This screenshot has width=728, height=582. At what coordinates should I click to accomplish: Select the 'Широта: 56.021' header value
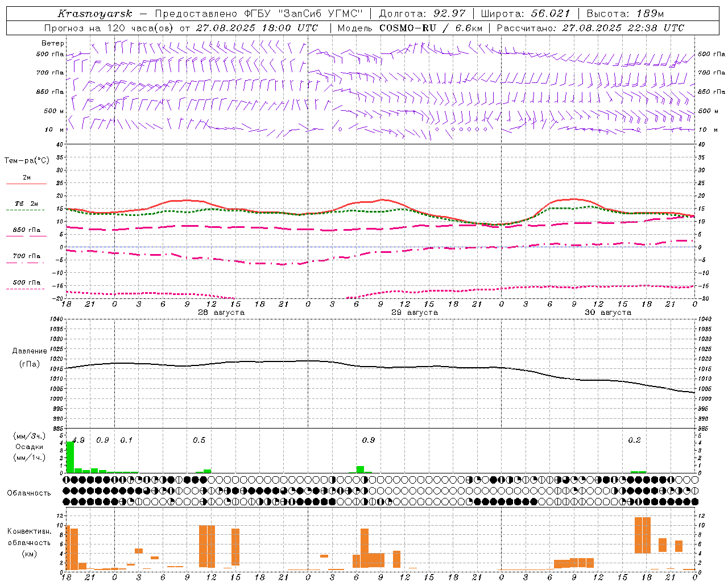pyautogui.click(x=525, y=14)
